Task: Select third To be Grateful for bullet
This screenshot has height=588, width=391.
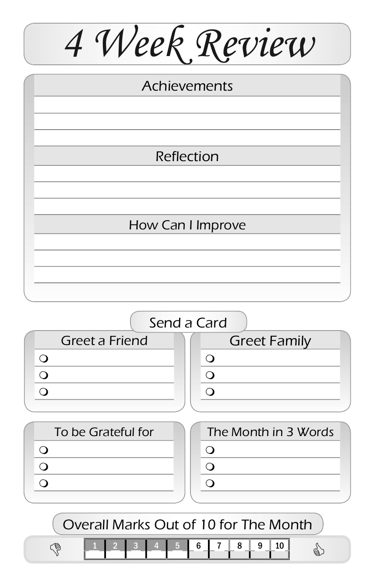Action: (x=43, y=483)
